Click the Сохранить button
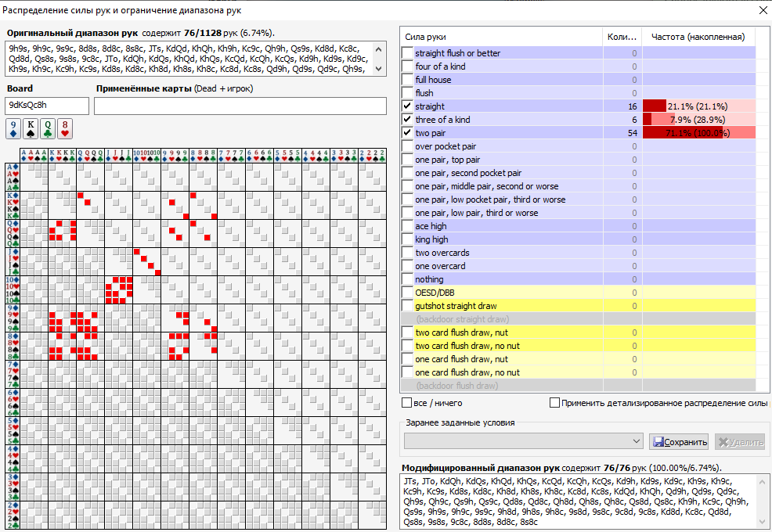The image size is (772, 532). 679,442
